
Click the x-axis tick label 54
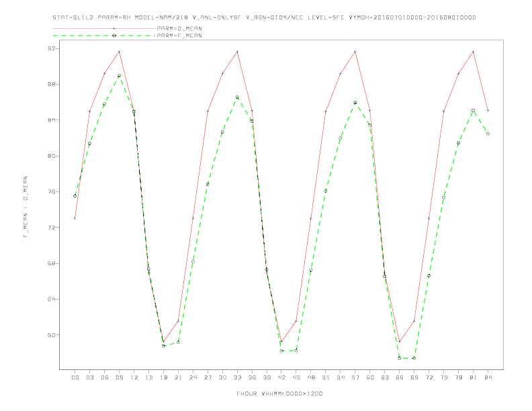point(341,377)
